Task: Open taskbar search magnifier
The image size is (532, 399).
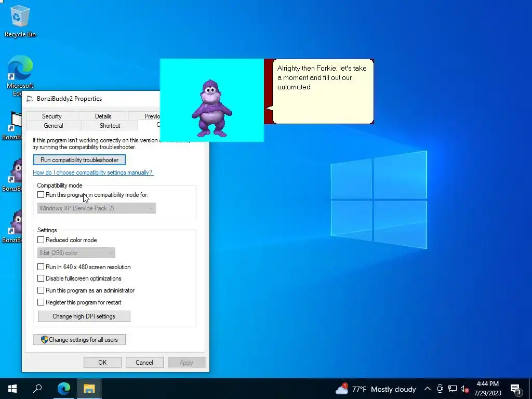Action: tap(37, 389)
